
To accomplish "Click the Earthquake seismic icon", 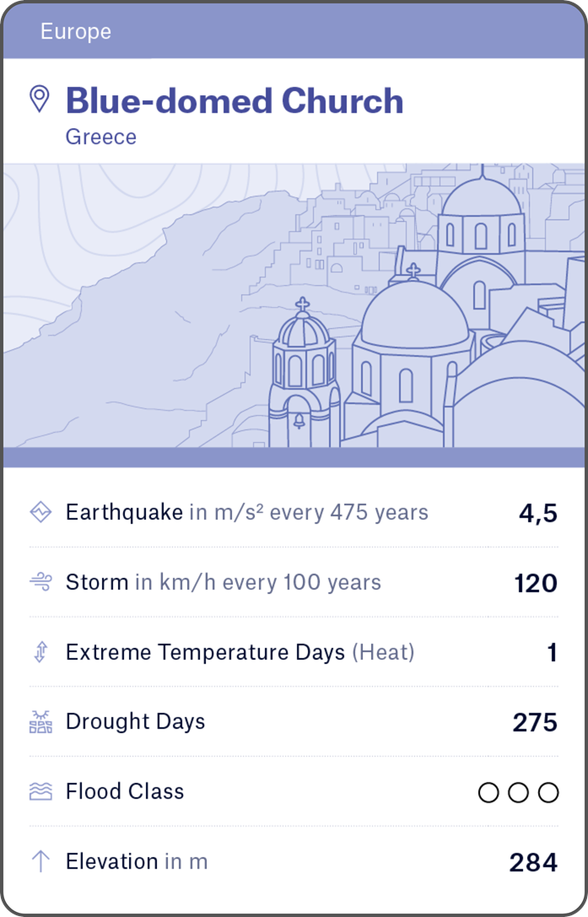I will [x=40, y=512].
